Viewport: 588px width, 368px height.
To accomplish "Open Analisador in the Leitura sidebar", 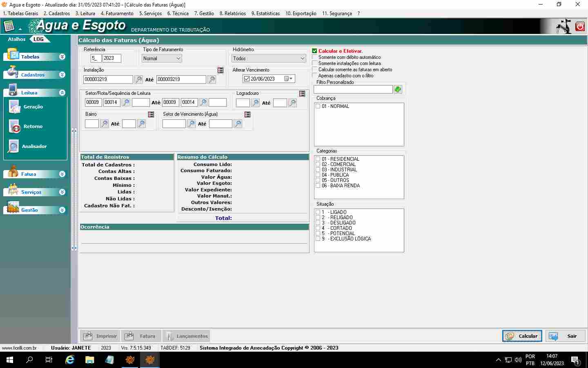I will [x=34, y=146].
